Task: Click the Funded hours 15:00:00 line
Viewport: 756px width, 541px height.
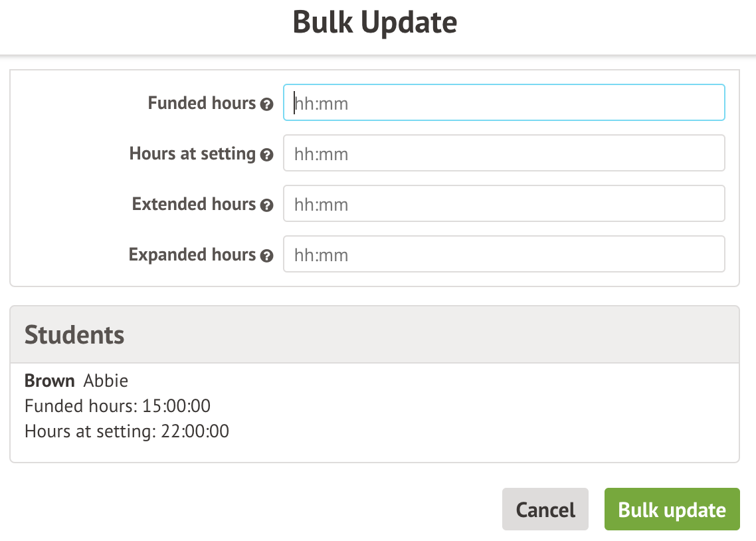Action: point(118,406)
